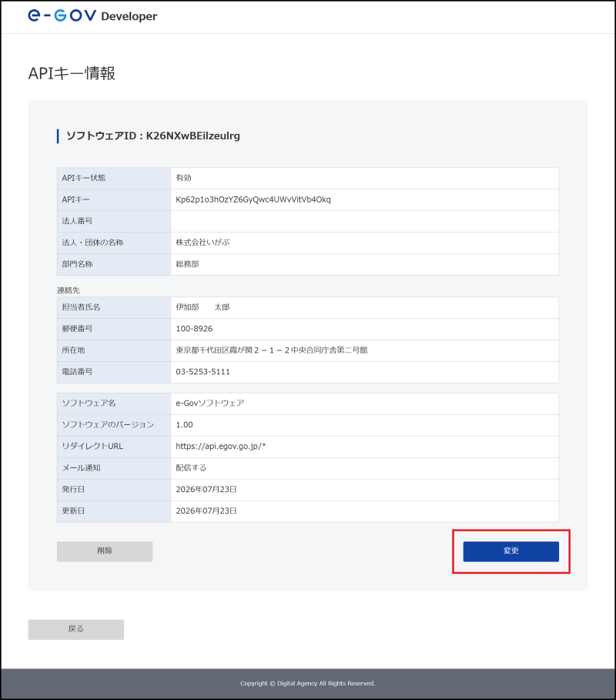The width and height of the screenshot is (616, 700).
Task: Click the リダイレクトURL label cell
Action: (x=114, y=447)
